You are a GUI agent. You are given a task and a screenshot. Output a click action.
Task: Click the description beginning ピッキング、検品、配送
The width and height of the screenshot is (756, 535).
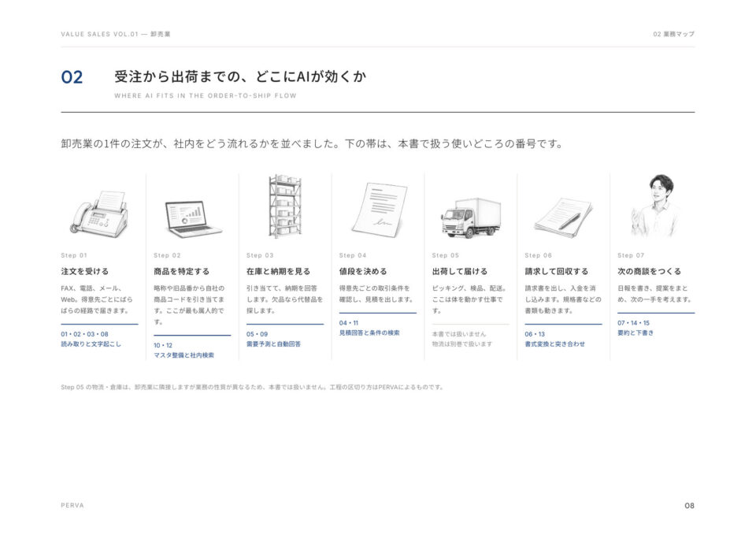coord(469,299)
